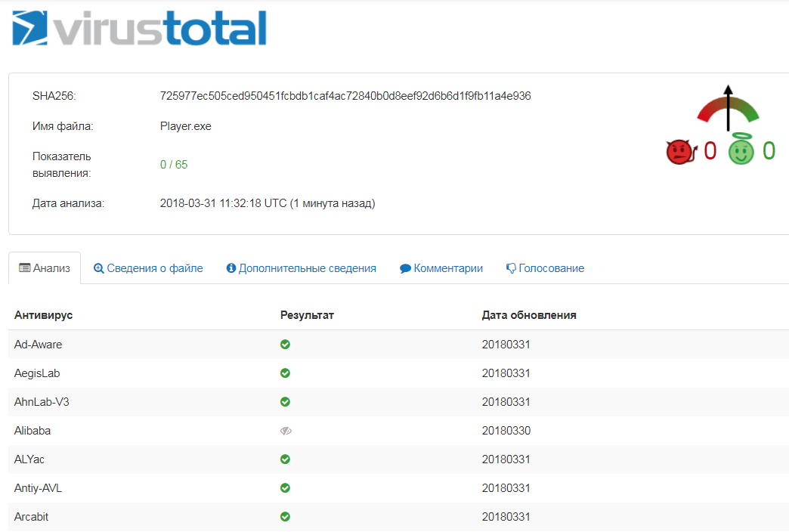This screenshot has width=789, height=532.
Task: Click the green harmless vote count 0
Action: (769, 150)
